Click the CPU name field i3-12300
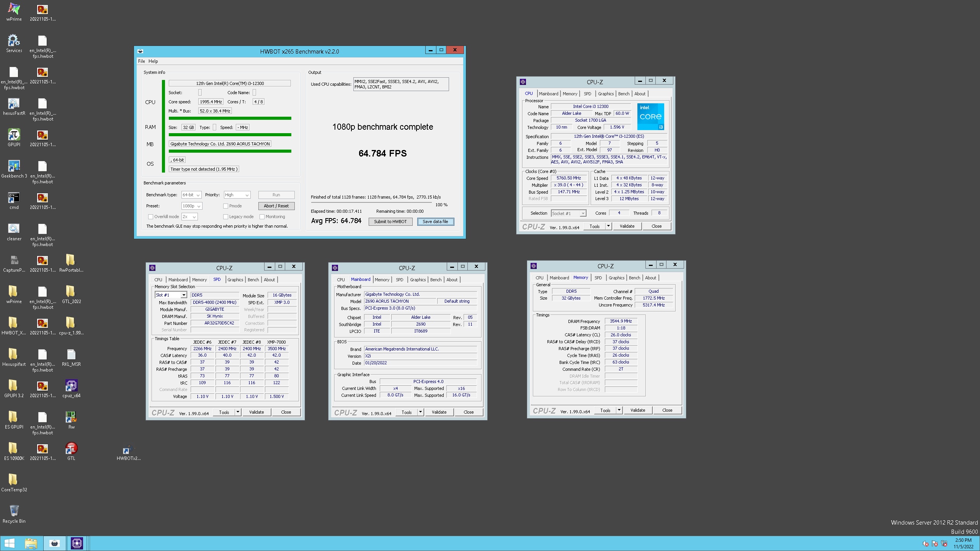 click(230, 83)
